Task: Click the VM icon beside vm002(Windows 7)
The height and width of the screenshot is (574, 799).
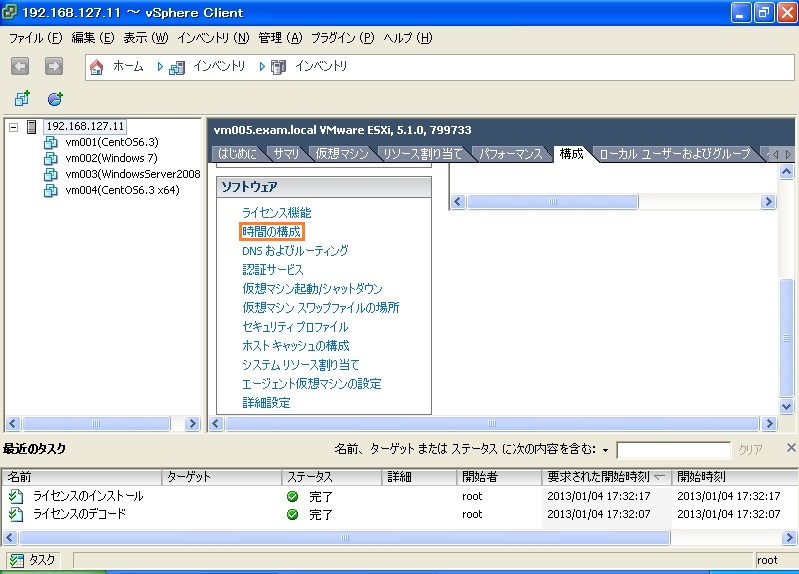Action: click(50, 158)
